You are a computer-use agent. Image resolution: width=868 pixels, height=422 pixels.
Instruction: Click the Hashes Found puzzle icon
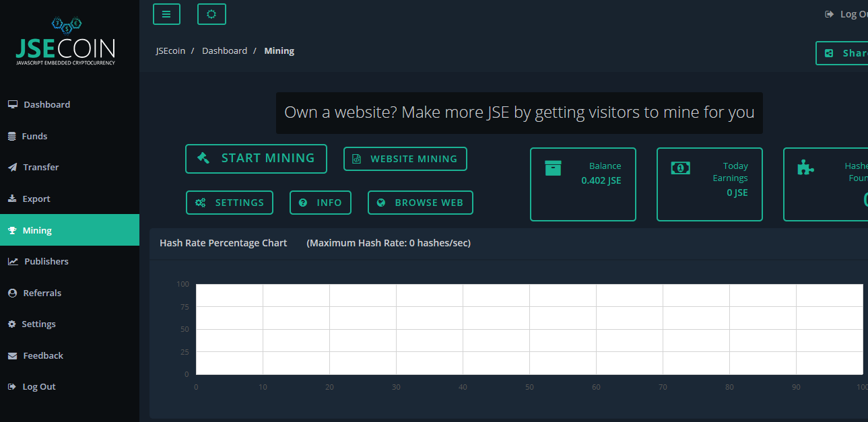805,168
